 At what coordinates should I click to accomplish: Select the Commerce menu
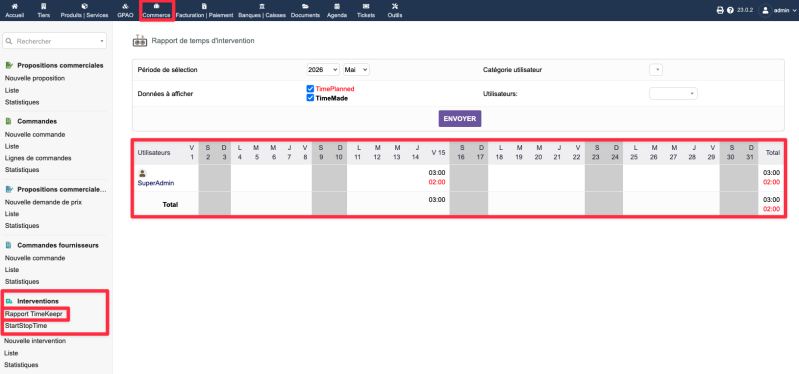click(x=156, y=10)
